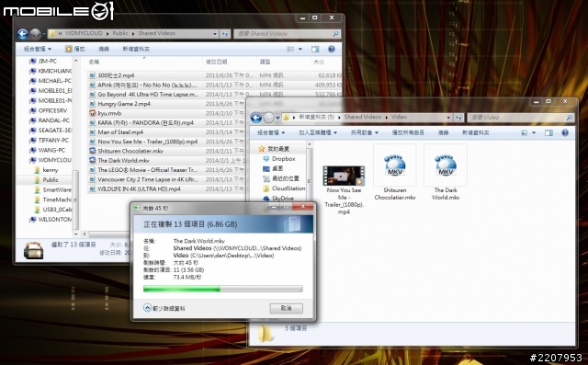588x365 pixels.
Task: Click 新增資料夾 in Video window toolbar
Action: 476,132
